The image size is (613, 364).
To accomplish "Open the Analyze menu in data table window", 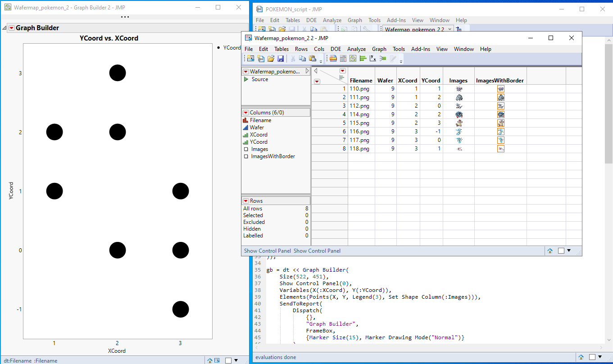I will 356,49.
